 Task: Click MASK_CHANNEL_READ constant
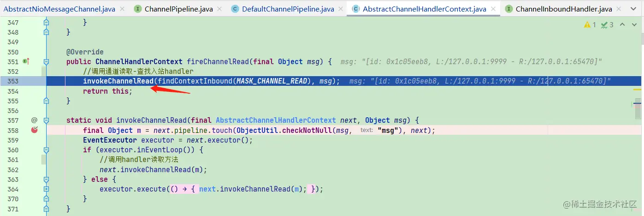click(272, 81)
